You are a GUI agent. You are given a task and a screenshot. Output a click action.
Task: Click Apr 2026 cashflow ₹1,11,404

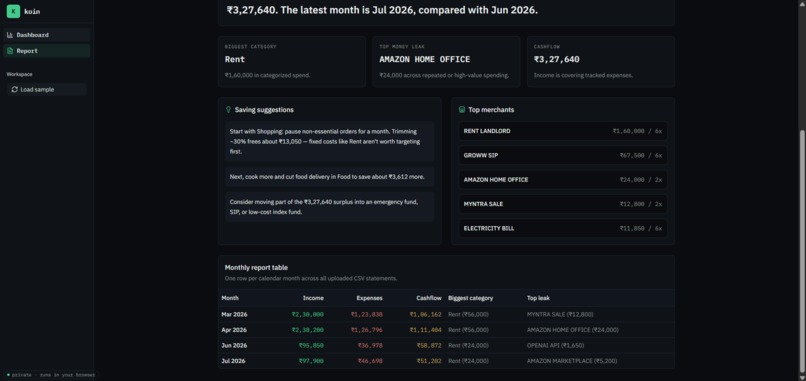[x=425, y=330]
